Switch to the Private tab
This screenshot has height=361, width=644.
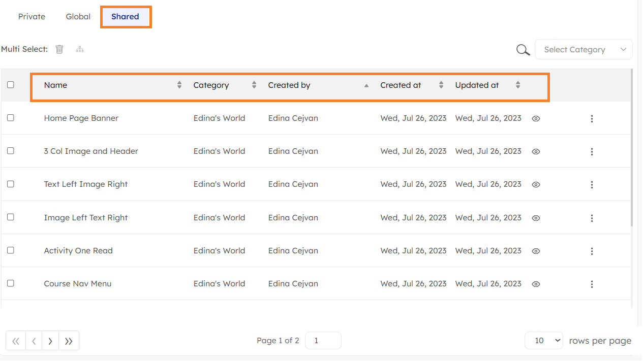(x=32, y=17)
